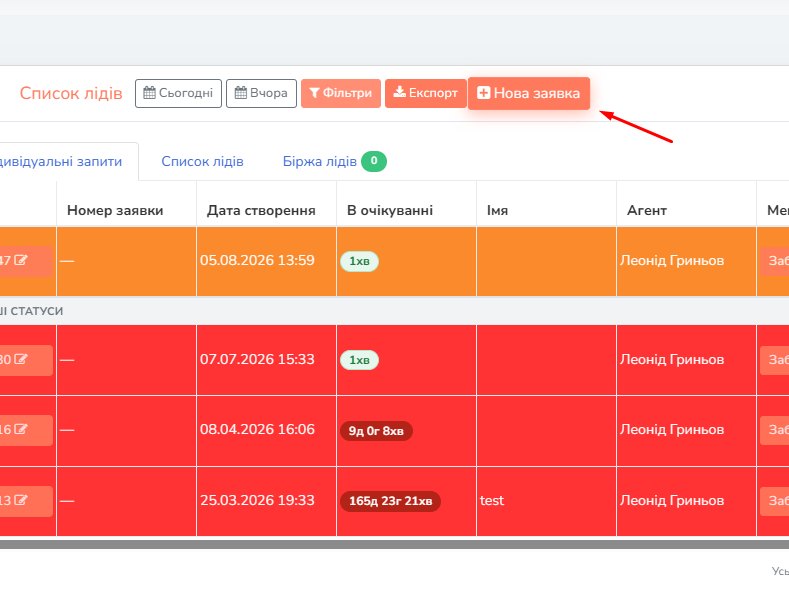Edit the lead created 08.04.2026 via pencil icon
789x598 pixels.
[x=21, y=429]
